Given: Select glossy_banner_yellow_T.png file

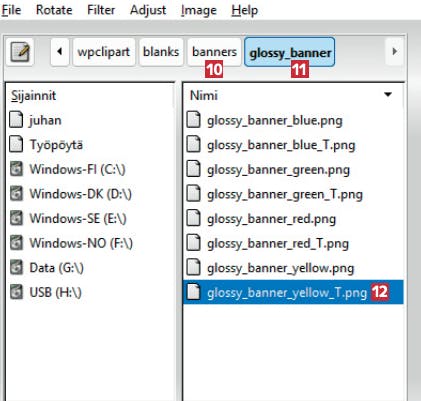Looking at the screenshot, I should coord(293,292).
